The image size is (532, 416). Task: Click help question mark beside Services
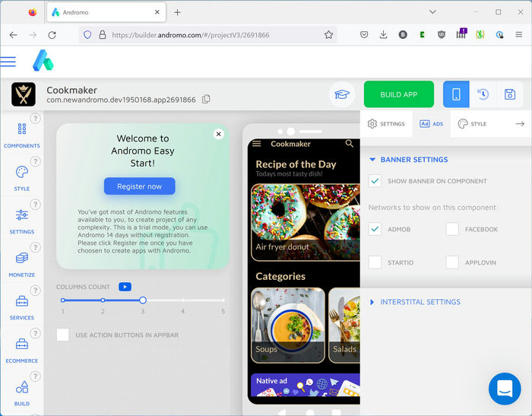click(35, 291)
